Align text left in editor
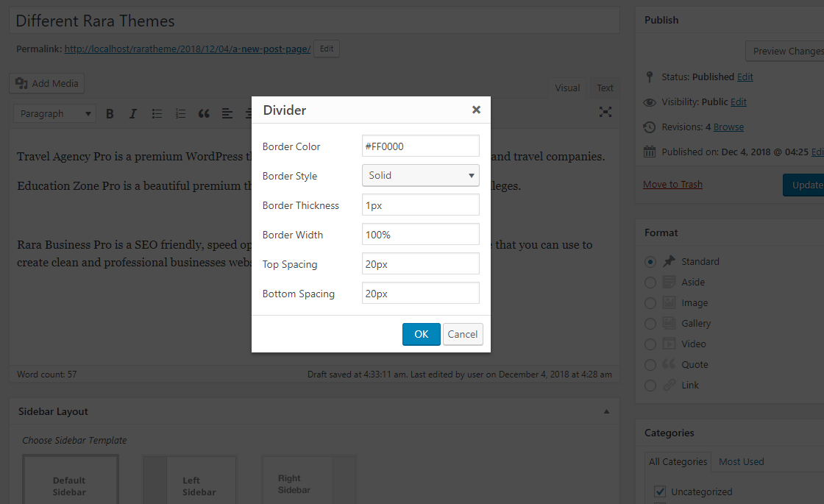 (227, 113)
